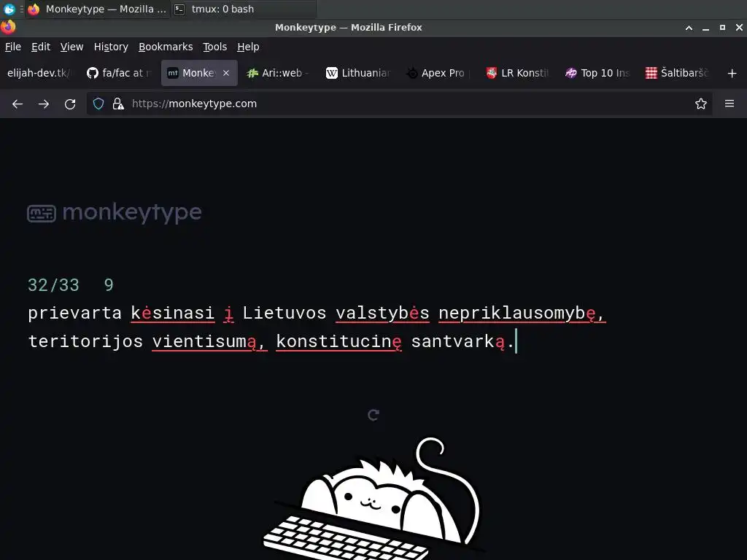Open the Firefox window menu icon in titlebar

8,27
